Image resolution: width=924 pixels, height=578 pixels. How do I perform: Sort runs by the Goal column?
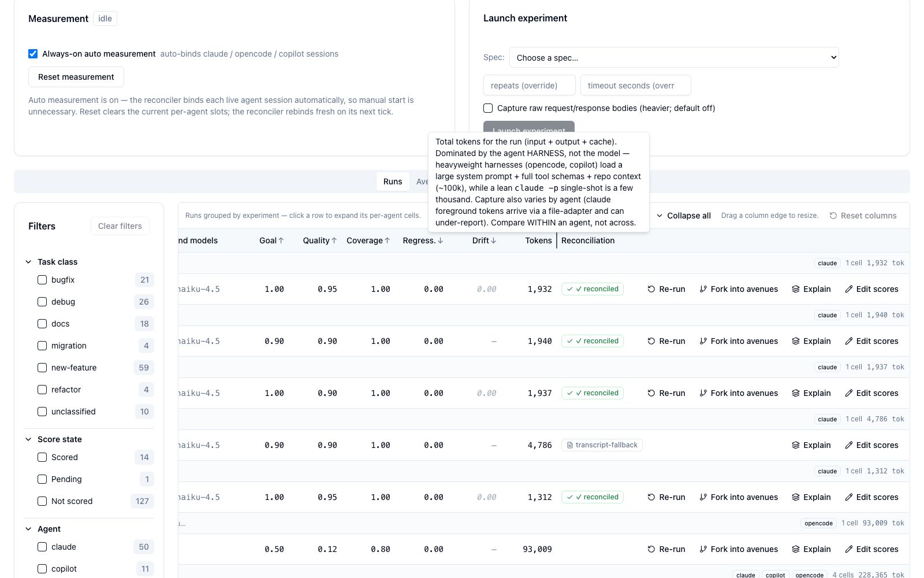(x=271, y=240)
